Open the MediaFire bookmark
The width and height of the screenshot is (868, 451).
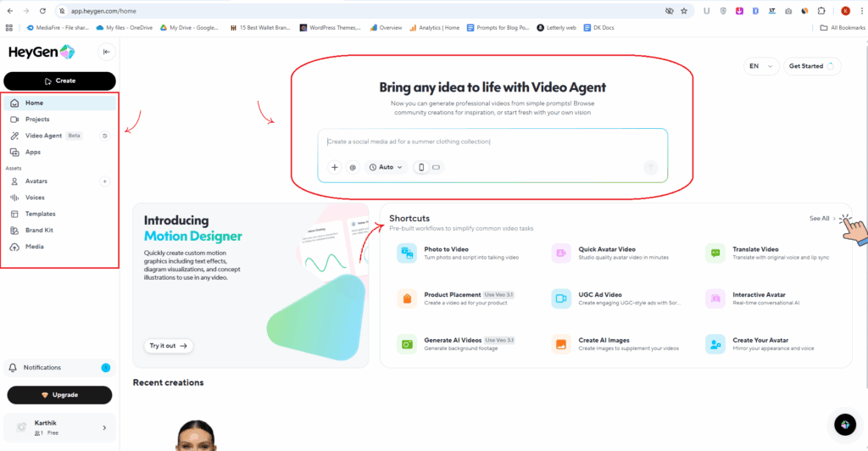coord(58,28)
